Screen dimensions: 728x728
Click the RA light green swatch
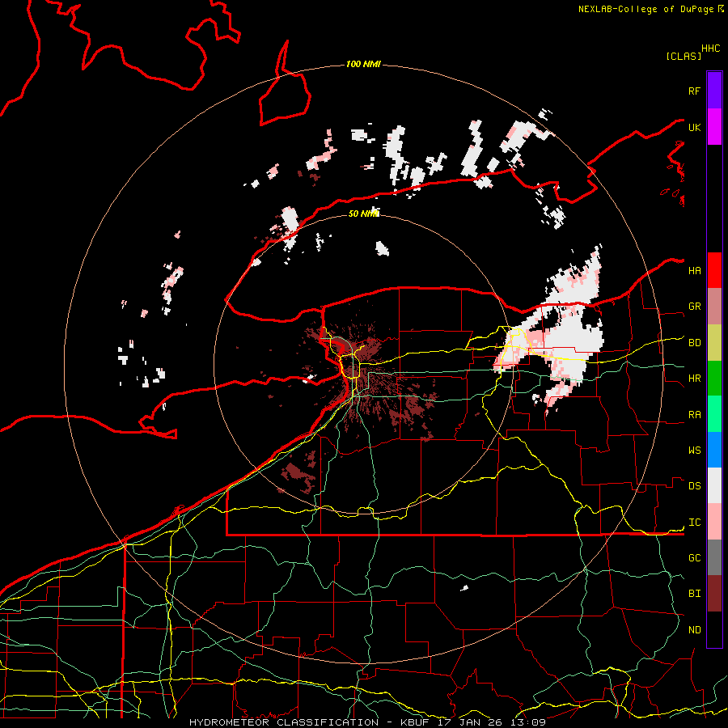point(714,414)
